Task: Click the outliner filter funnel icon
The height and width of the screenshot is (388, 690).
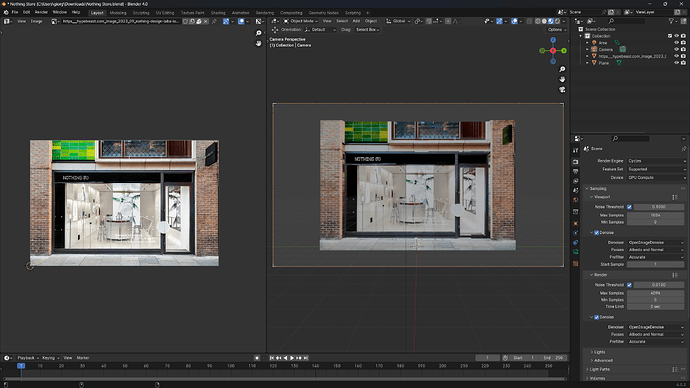Action: tap(672, 21)
